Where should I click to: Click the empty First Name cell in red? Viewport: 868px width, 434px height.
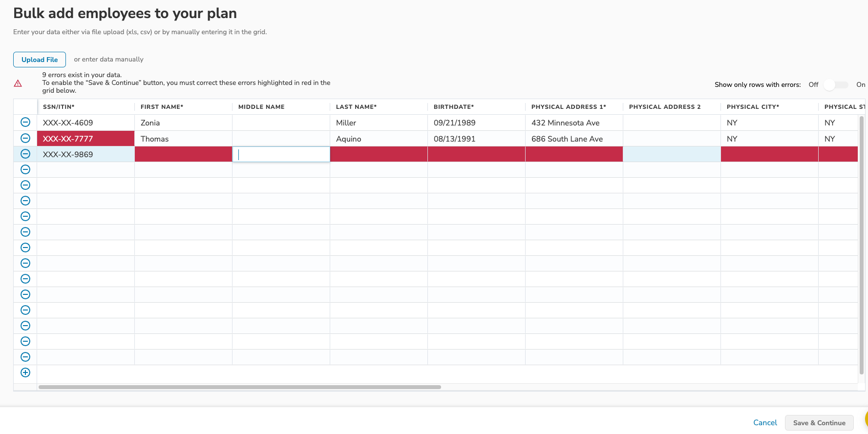tap(183, 154)
